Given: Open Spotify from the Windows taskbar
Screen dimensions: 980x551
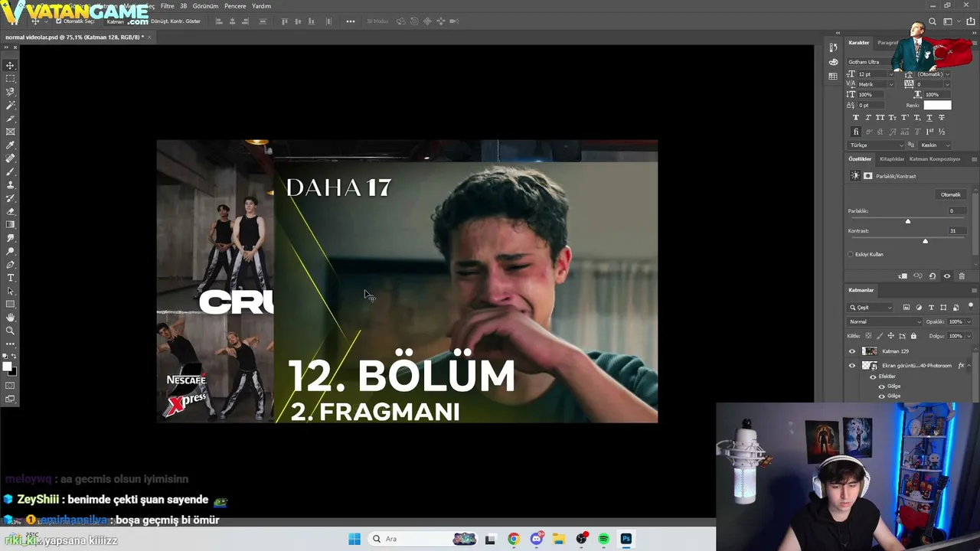Looking at the screenshot, I should [x=603, y=539].
